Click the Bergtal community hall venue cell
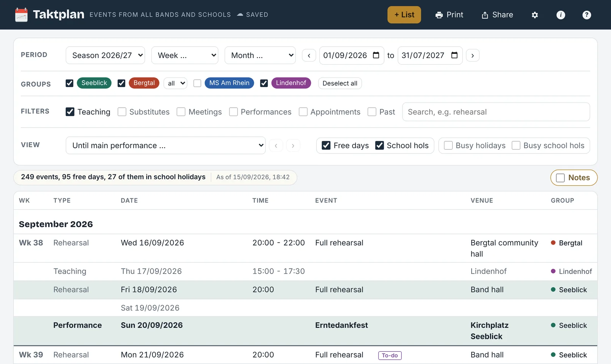This screenshot has height=364, width=611. coord(504,248)
